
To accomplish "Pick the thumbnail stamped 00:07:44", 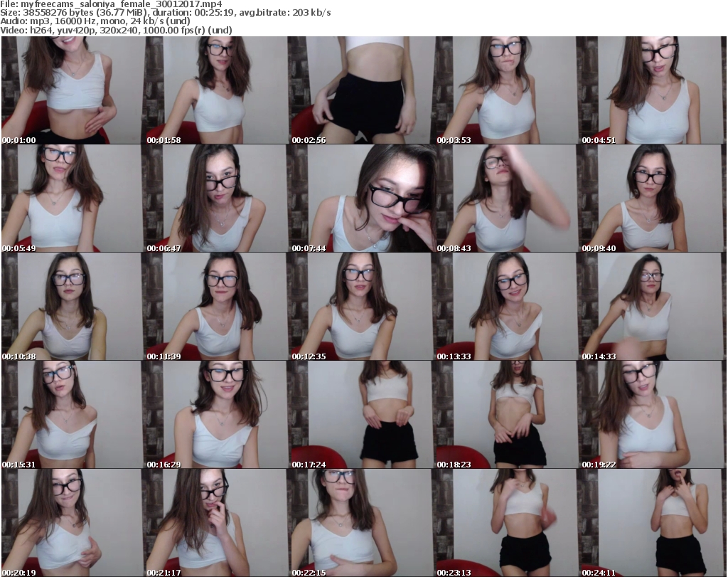I will pyautogui.click(x=363, y=198).
